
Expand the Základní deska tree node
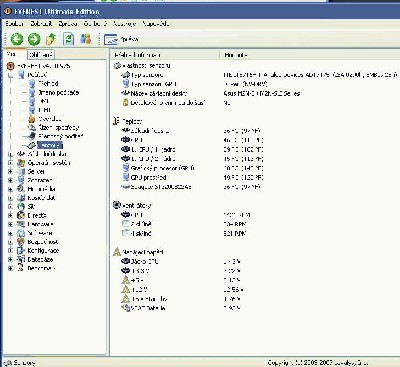click(x=10, y=154)
